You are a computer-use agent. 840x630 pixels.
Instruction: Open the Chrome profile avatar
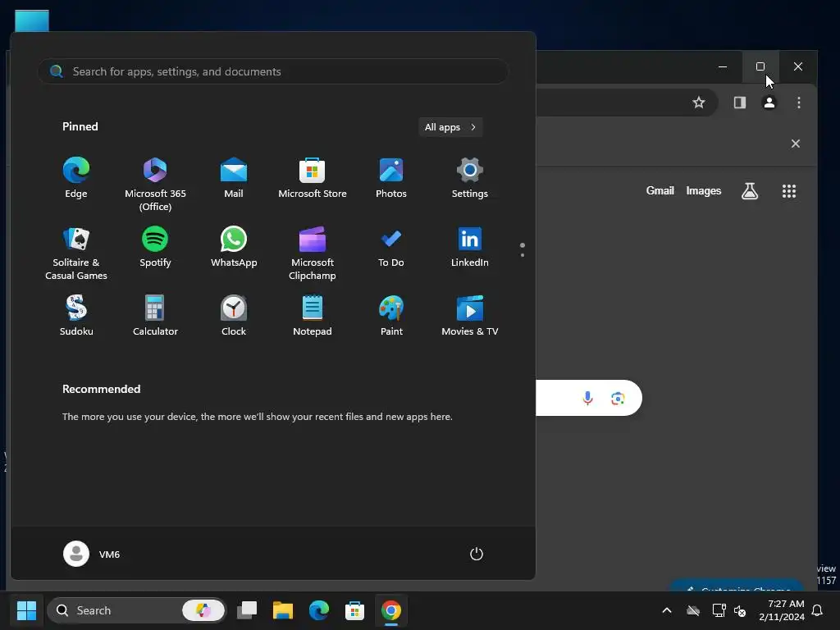click(x=769, y=103)
